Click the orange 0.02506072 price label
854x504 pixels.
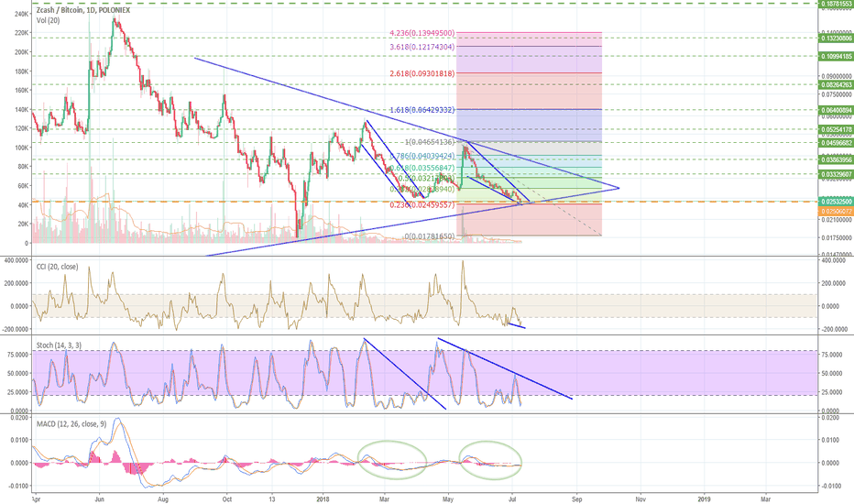pos(836,210)
